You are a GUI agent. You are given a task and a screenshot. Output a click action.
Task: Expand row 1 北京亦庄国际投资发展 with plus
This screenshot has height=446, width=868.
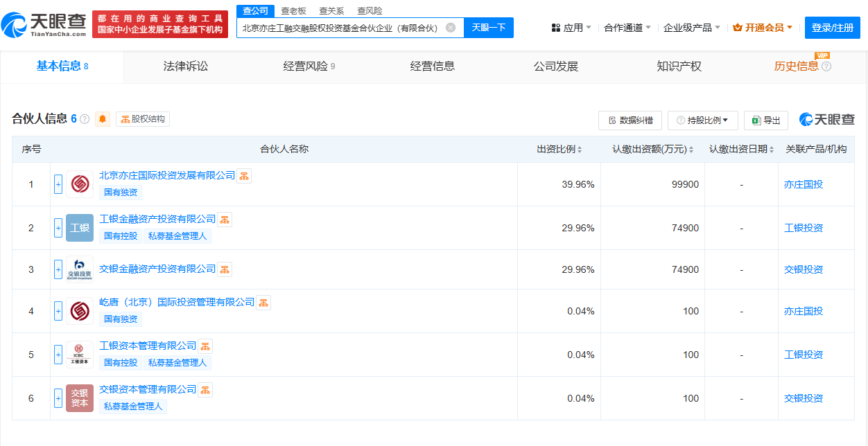[58, 184]
